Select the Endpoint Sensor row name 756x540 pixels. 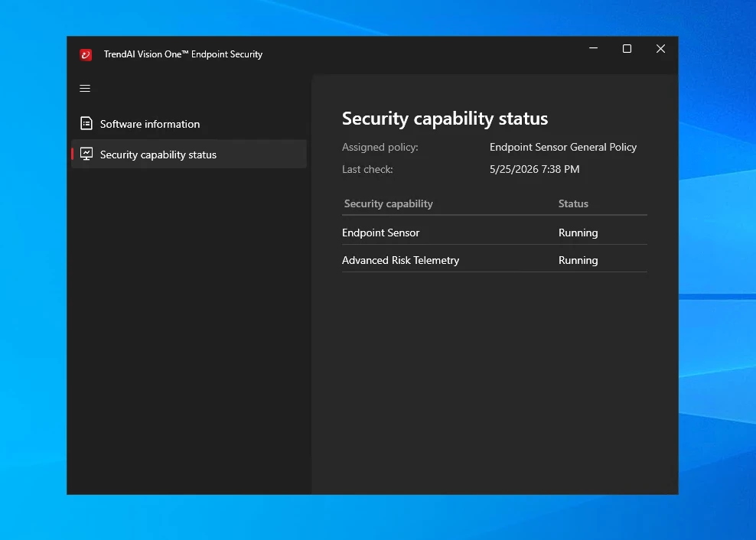point(380,233)
